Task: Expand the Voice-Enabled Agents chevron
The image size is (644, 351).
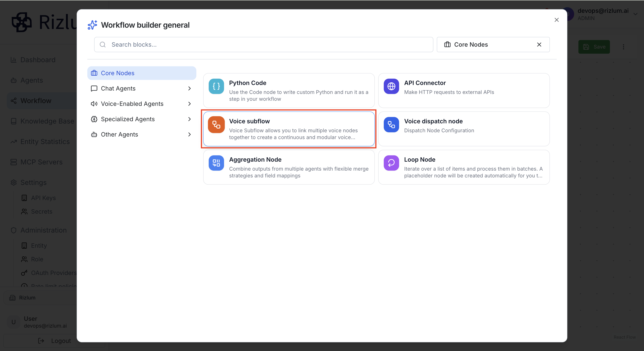Action: coord(189,104)
